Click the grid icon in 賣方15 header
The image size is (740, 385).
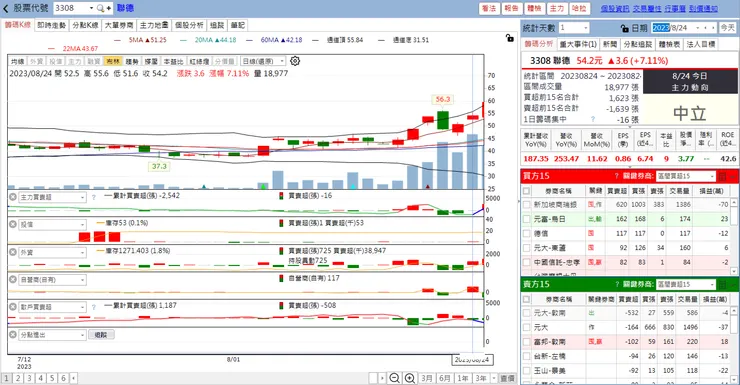pos(722,284)
